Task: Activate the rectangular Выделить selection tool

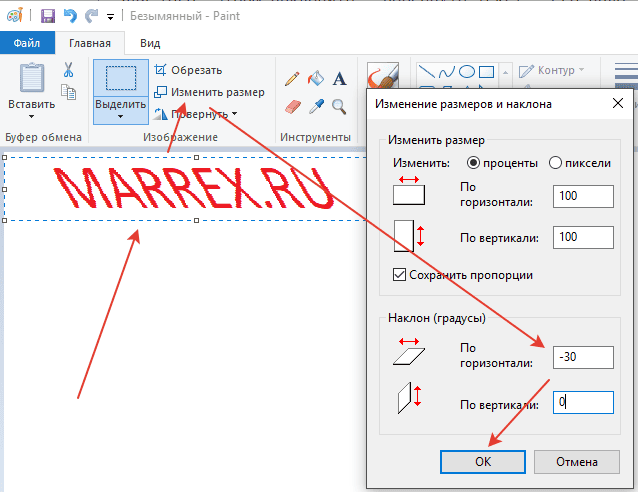Action: coord(121,78)
